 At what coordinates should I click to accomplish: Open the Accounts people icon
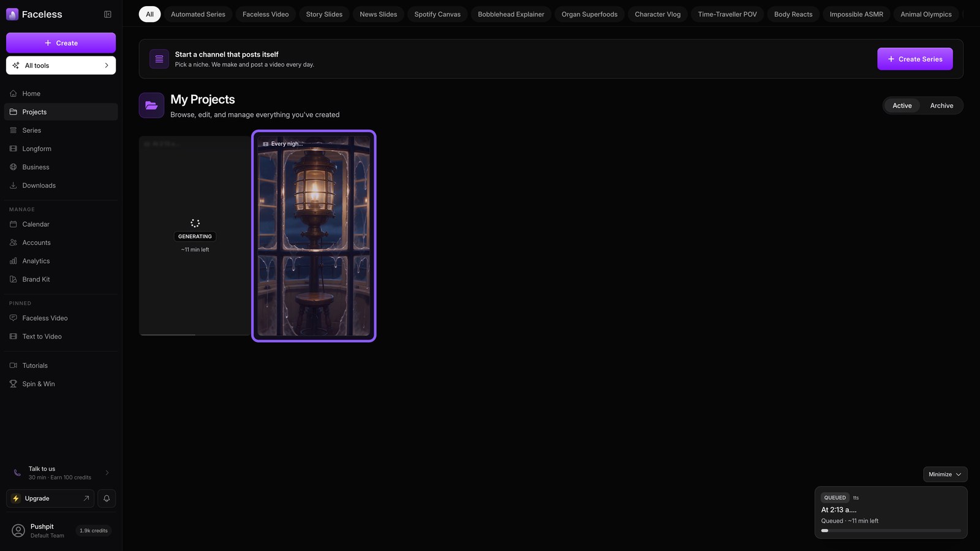click(13, 242)
